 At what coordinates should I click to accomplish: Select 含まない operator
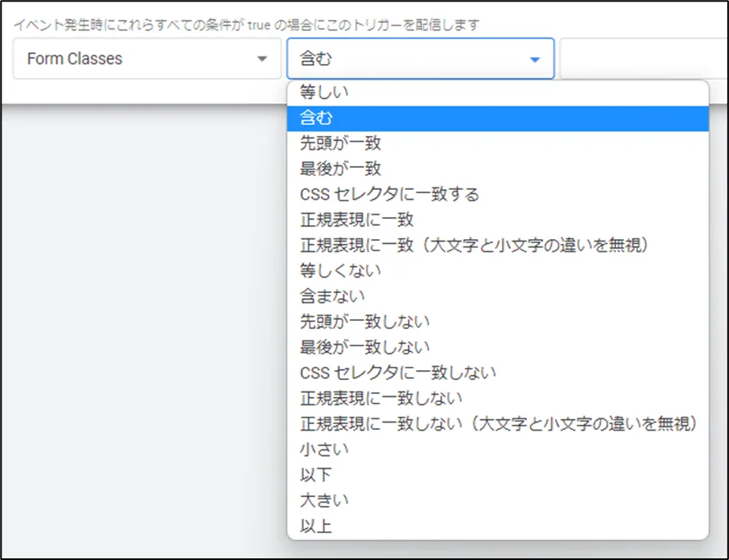[333, 296]
